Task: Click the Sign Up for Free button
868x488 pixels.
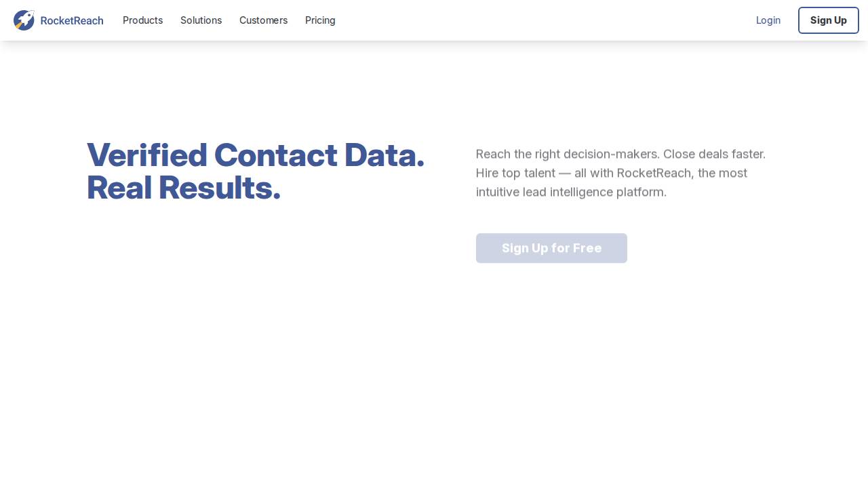Action: pyautogui.click(x=551, y=248)
